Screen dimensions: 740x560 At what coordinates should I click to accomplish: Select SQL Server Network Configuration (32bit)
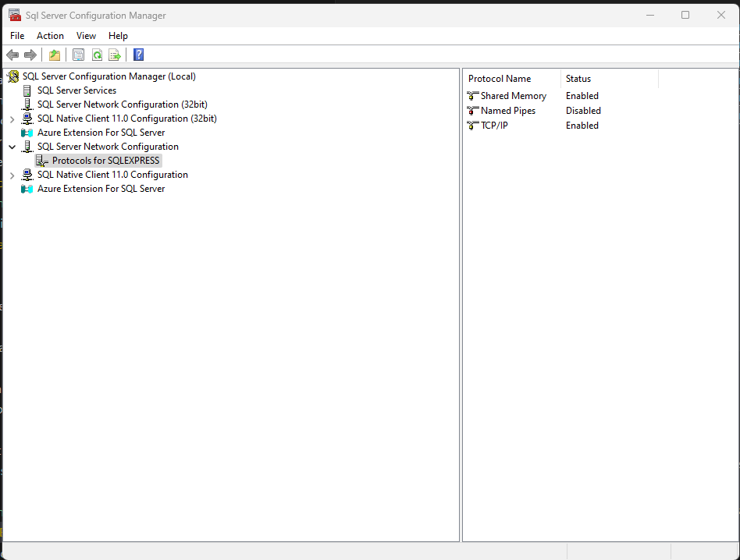tap(123, 105)
